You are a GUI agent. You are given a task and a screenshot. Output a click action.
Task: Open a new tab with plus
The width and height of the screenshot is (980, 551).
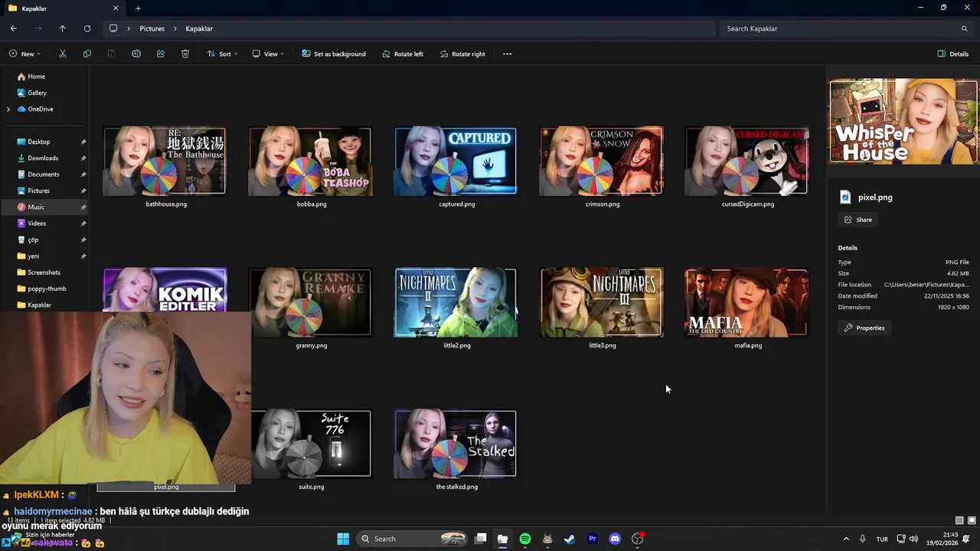click(x=138, y=8)
